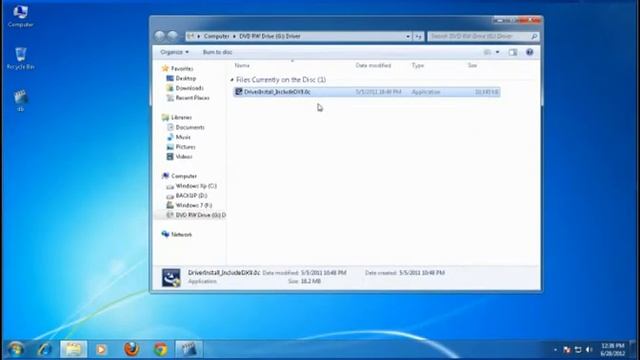Click the volume speaker tray icon
Image resolution: width=640 pixels, height=360 pixels.
pos(589,350)
